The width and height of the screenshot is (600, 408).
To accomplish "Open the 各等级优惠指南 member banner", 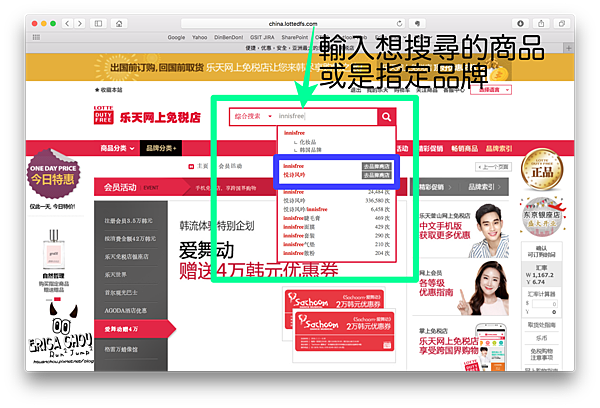I will 462,288.
